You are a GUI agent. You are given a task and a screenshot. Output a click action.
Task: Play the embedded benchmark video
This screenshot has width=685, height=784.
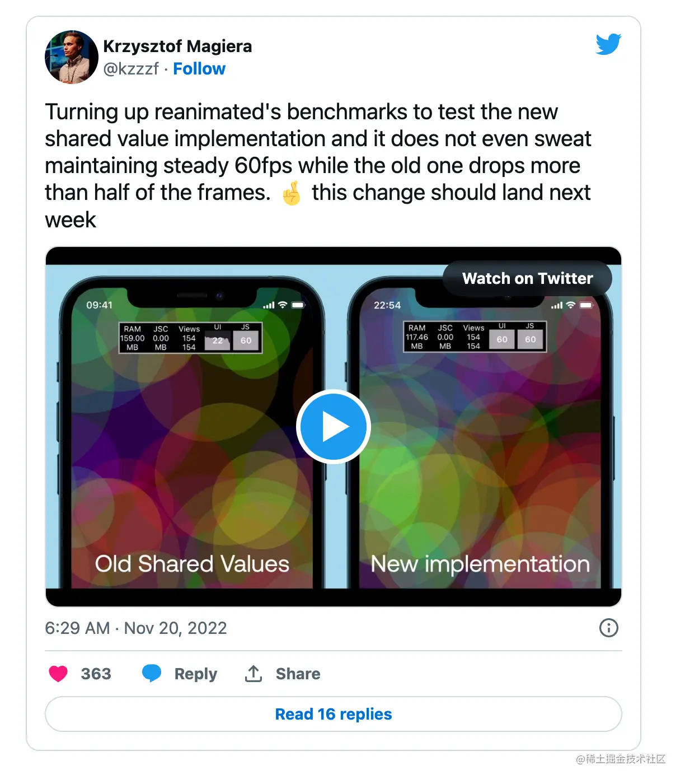[334, 427]
